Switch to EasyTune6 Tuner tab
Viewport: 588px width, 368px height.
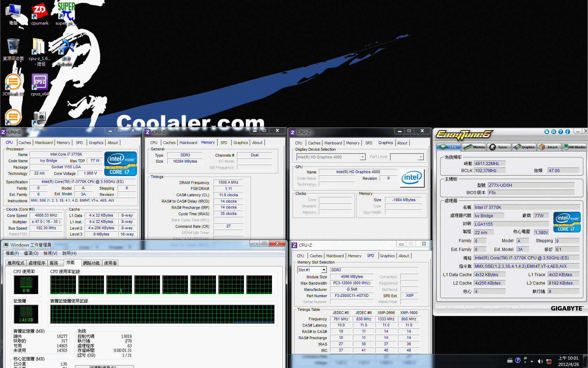point(499,147)
